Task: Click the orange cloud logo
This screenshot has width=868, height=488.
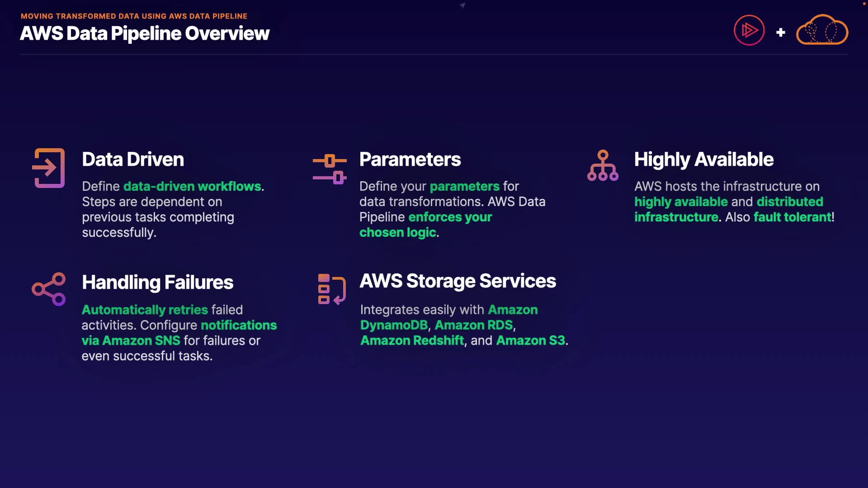Action: 822,30
